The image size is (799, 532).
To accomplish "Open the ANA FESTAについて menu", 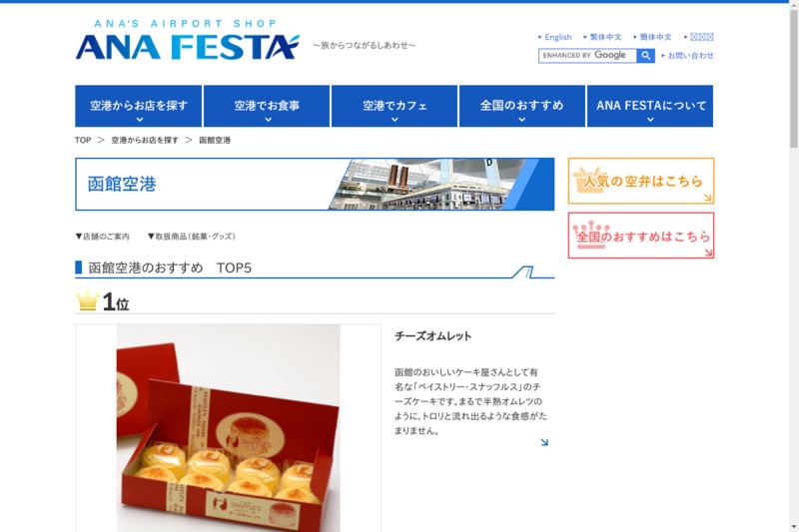I will pos(650,106).
